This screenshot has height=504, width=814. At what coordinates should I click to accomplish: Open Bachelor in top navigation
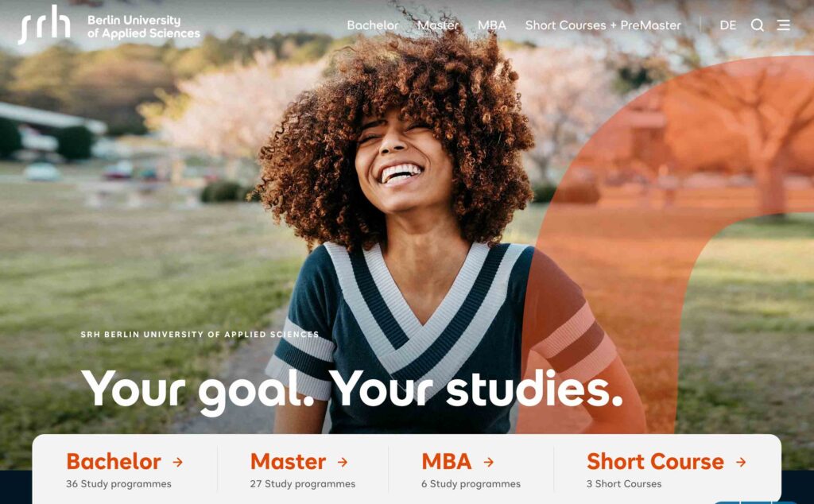[373, 25]
